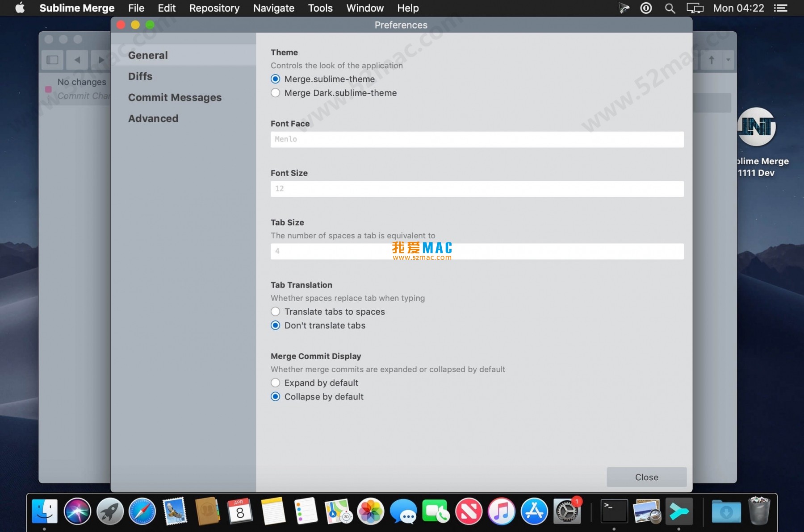Click Sublime Merge icon in dock
The height and width of the screenshot is (532, 804).
click(x=679, y=511)
